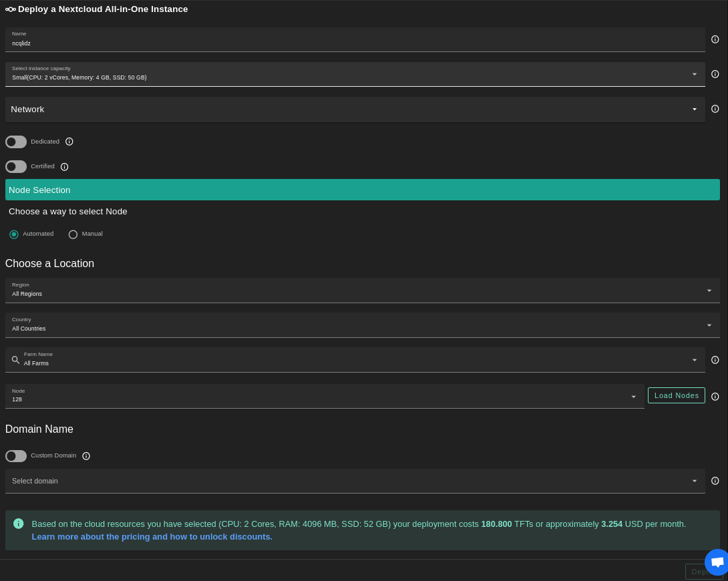Click info icon beside Certified toggle

[x=65, y=167]
